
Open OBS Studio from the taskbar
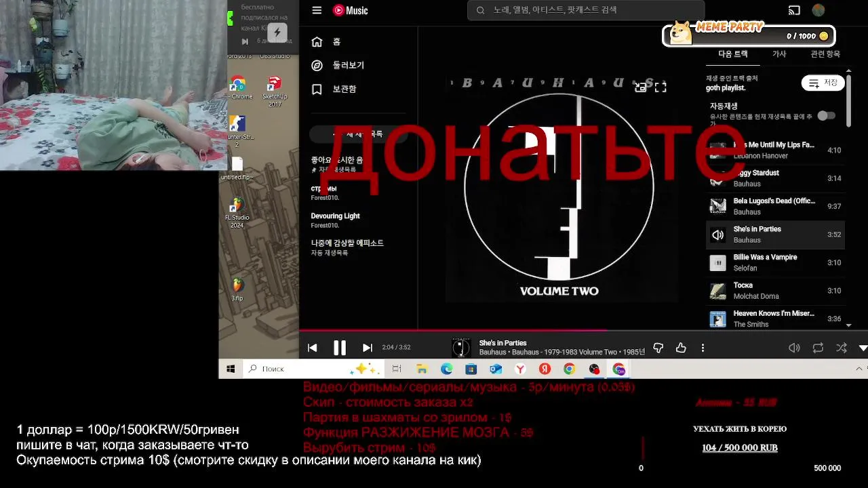coord(594,369)
